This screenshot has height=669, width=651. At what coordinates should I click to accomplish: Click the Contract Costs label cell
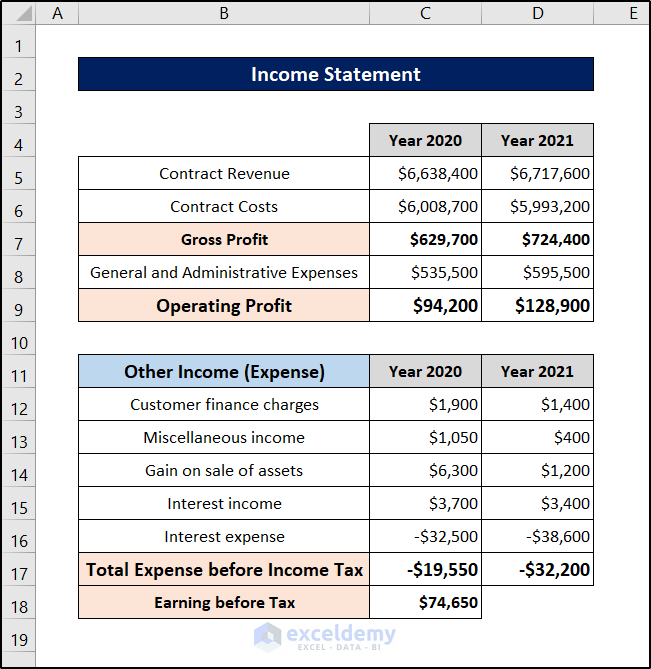224,207
